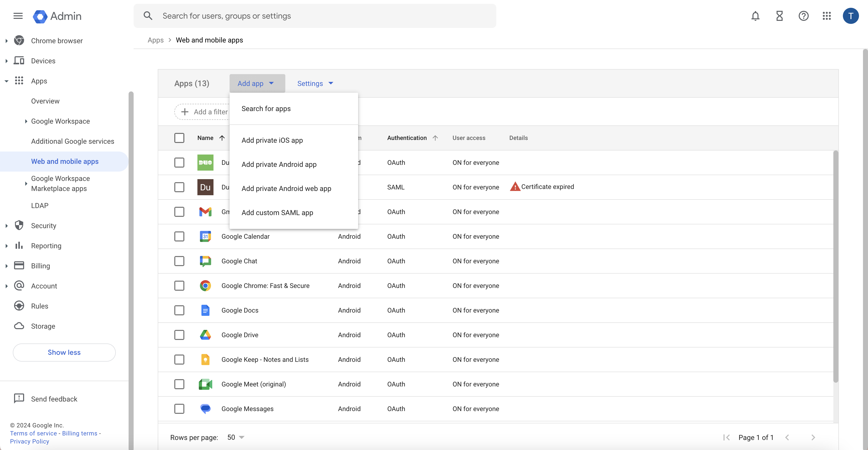Open the Privacy Policy link
This screenshot has width=868, height=450.
tap(29, 441)
